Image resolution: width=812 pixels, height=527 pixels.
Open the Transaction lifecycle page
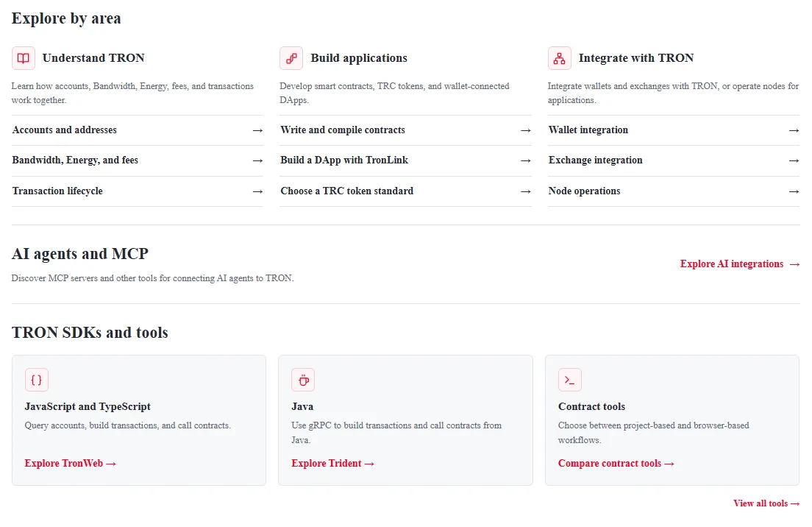tap(138, 191)
